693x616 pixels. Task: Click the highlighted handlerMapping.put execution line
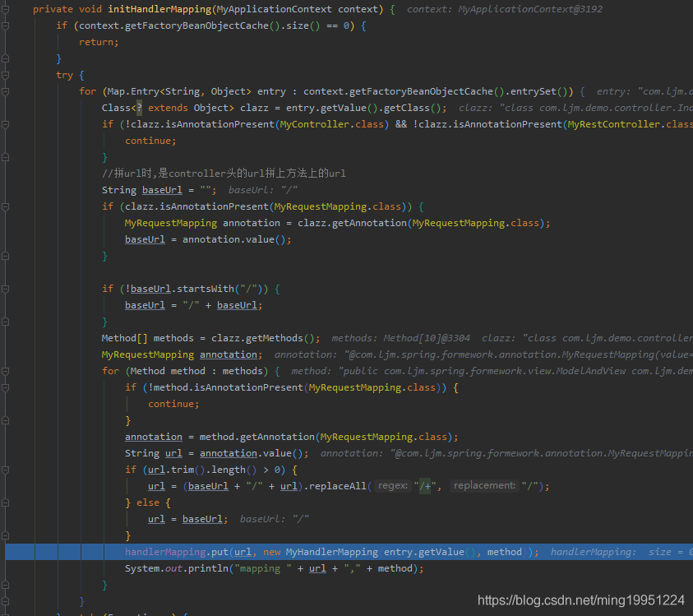tap(329, 552)
